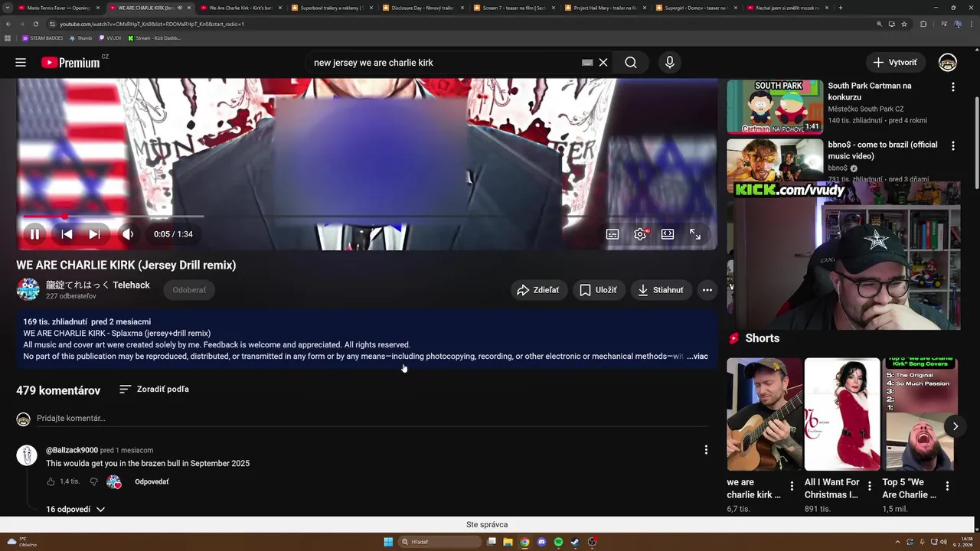
Task: Click the Pridajte komentár field
Action: [373, 419]
